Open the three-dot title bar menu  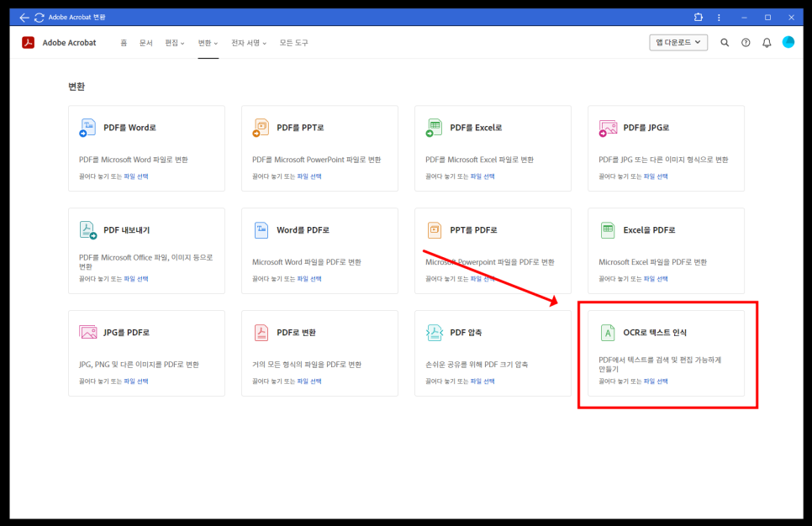719,18
